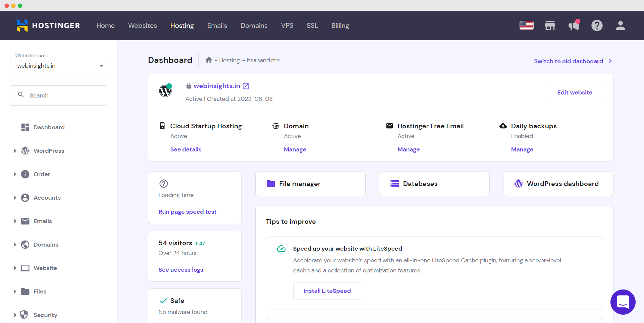Click Hosting breadcrumb link
The image size is (644, 323).
click(229, 60)
